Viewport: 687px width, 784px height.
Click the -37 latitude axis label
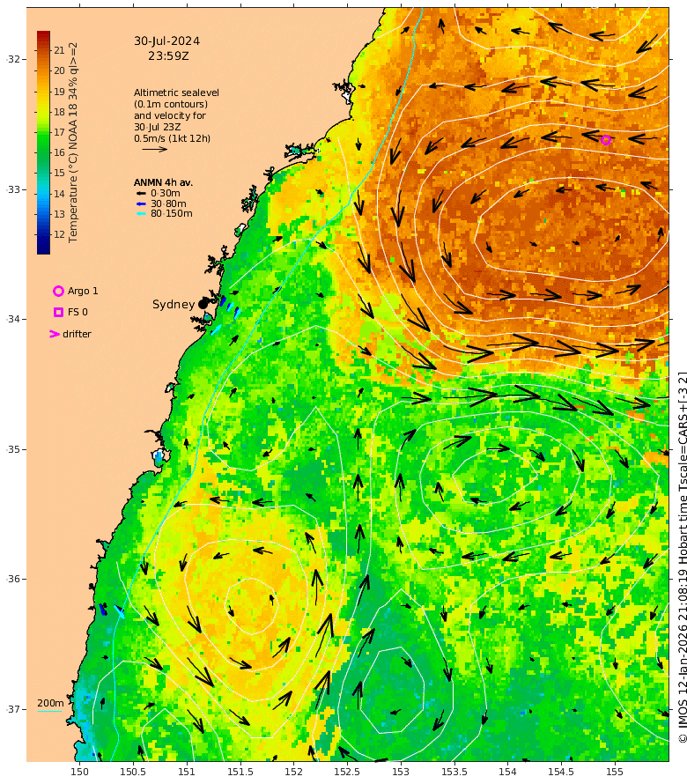pos(14,709)
